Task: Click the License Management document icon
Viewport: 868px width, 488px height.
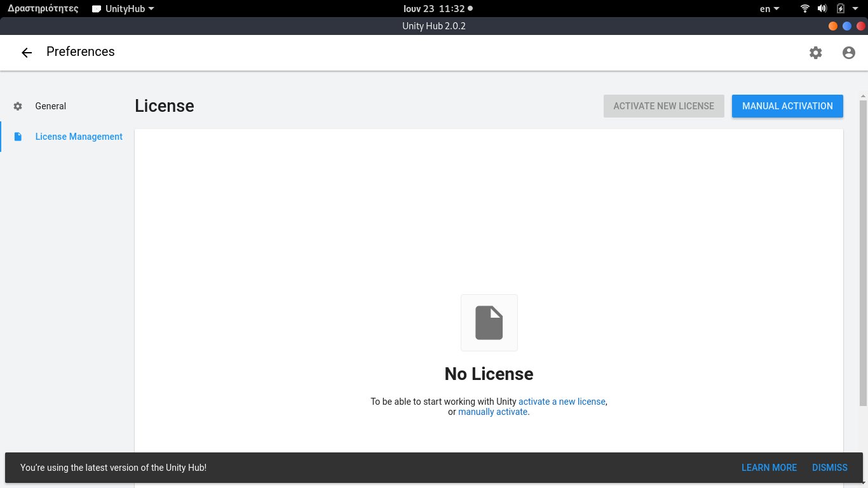Action: [18, 137]
